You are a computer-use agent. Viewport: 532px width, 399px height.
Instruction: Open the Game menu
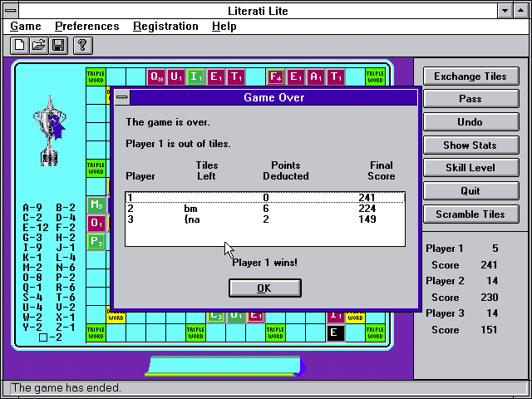click(25, 27)
